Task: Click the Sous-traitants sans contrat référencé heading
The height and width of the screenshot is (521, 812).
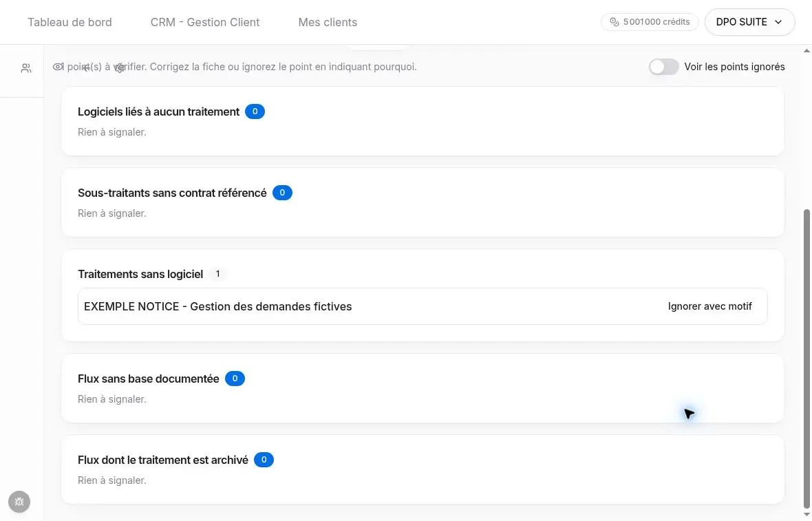Action: 172,193
